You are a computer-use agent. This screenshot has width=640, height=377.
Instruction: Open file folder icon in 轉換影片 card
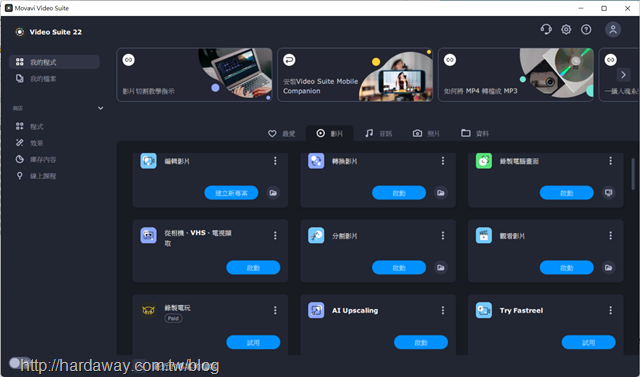[x=441, y=193]
